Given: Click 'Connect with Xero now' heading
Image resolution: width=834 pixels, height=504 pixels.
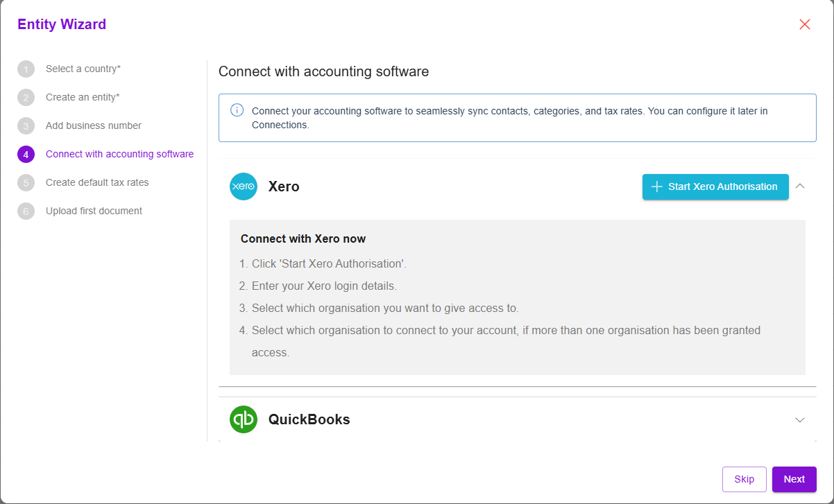Looking at the screenshot, I should (x=303, y=238).
